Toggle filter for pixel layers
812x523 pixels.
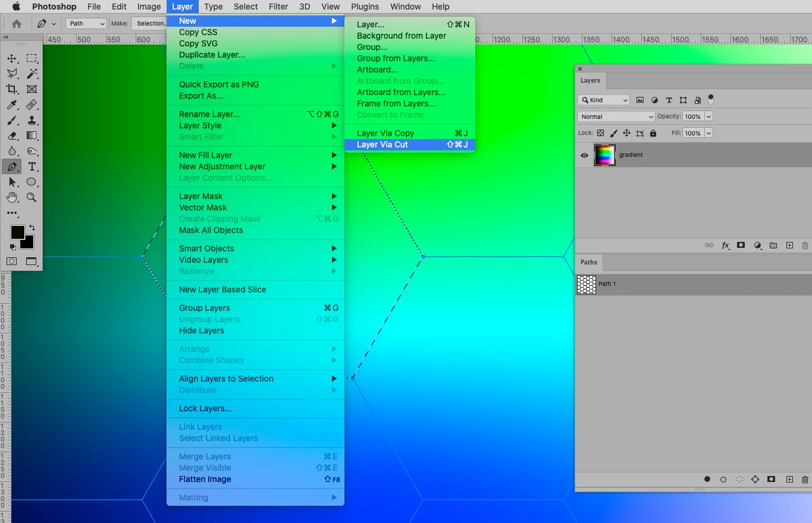pos(640,100)
